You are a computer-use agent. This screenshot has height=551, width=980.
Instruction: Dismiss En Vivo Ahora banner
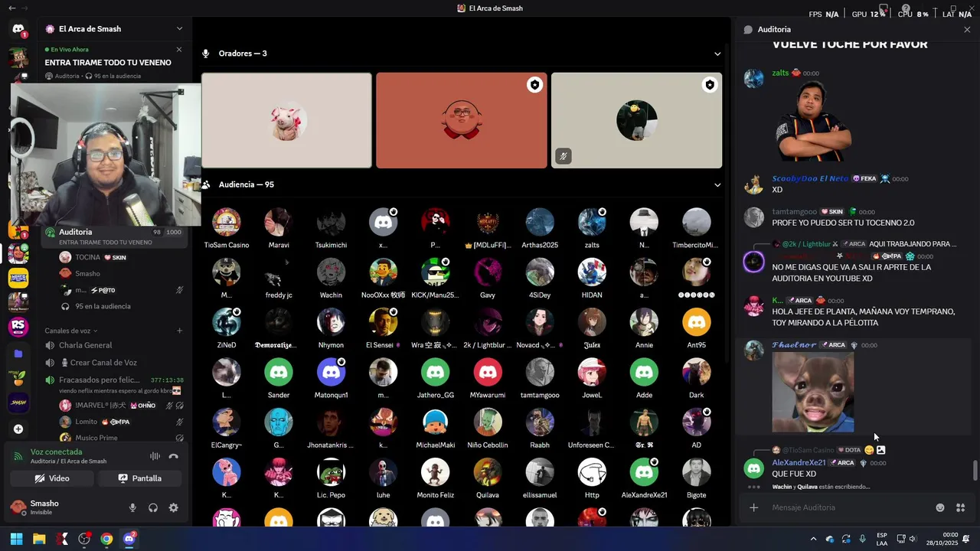(x=179, y=50)
